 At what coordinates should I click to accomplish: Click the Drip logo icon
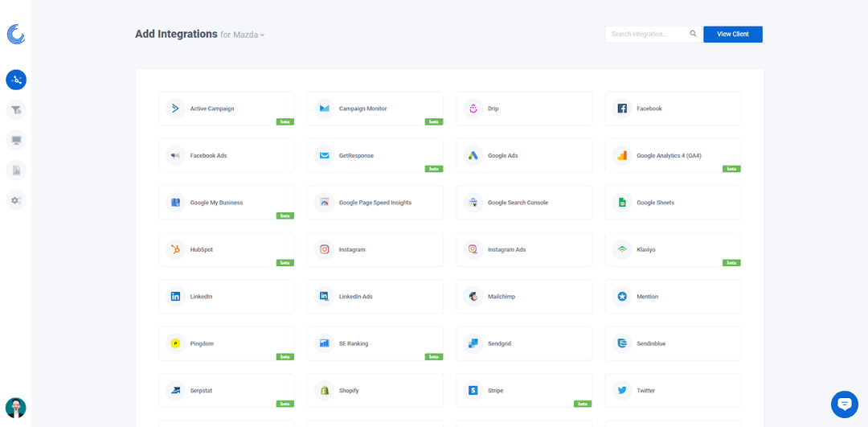pos(473,109)
